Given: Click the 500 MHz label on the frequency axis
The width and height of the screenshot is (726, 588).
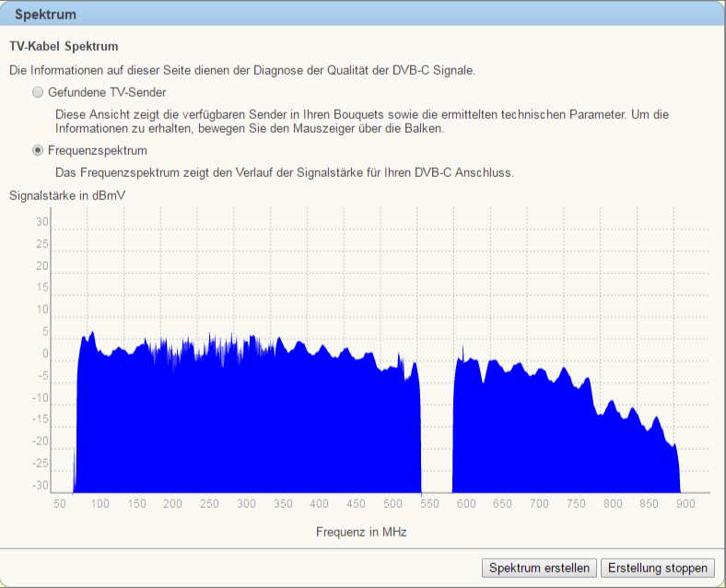Looking at the screenshot, I should tap(392, 504).
